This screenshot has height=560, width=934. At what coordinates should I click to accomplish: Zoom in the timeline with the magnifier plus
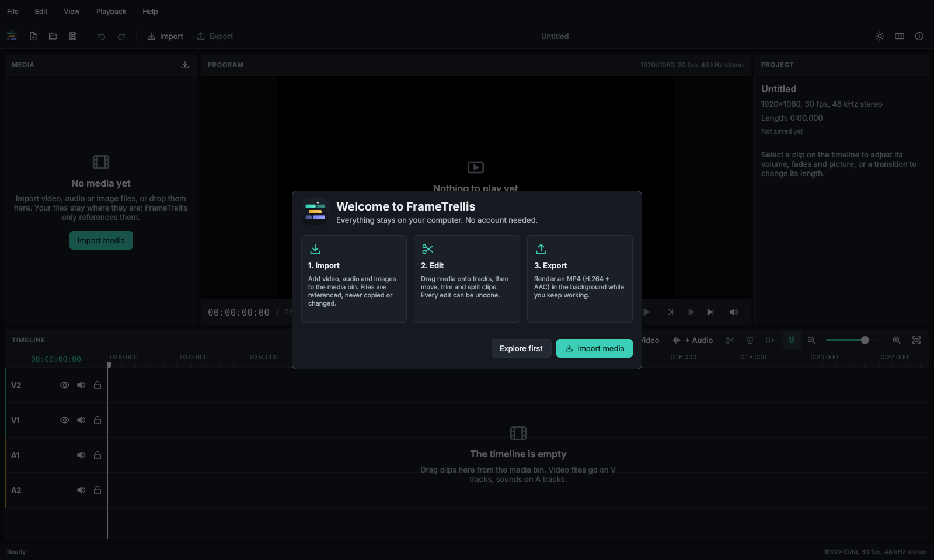pyautogui.click(x=897, y=340)
